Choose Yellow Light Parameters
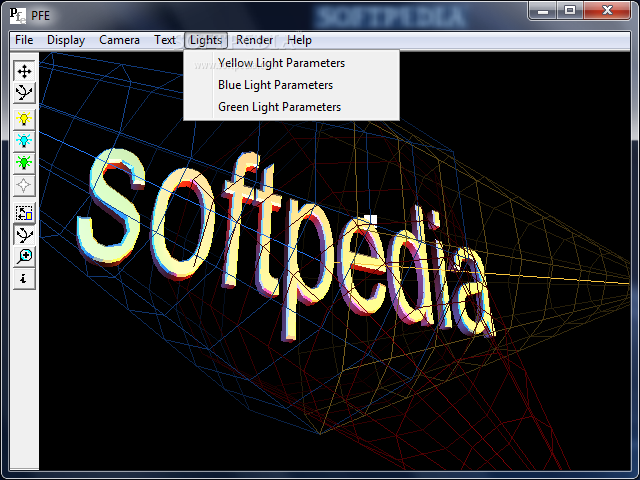 (x=291, y=63)
